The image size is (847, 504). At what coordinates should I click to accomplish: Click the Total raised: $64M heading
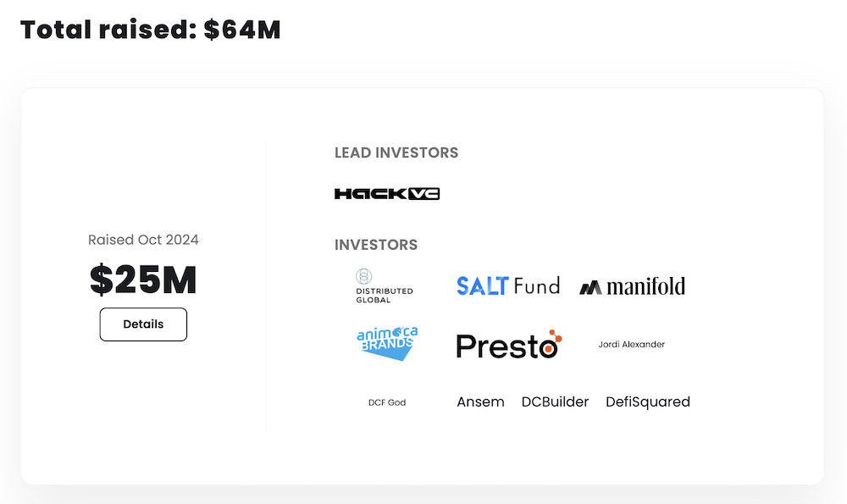click(x=149, y=29)
